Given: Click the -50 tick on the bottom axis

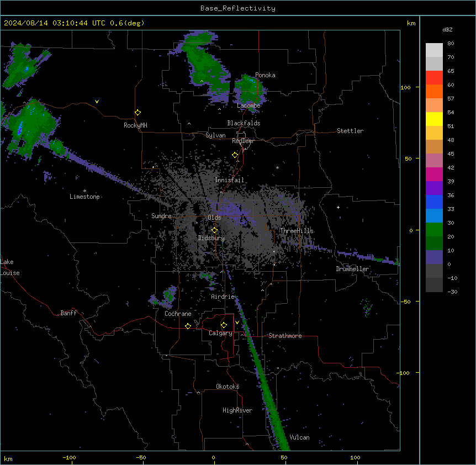Looking at the screenshot, I should pyautogui.click(x=141, y=457).
